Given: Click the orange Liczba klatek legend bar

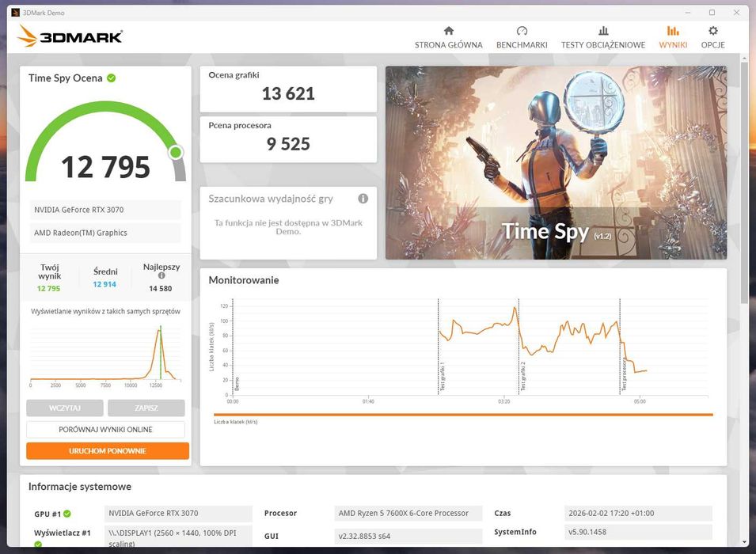Looking at the screenshot, I should tap(463, 415).
